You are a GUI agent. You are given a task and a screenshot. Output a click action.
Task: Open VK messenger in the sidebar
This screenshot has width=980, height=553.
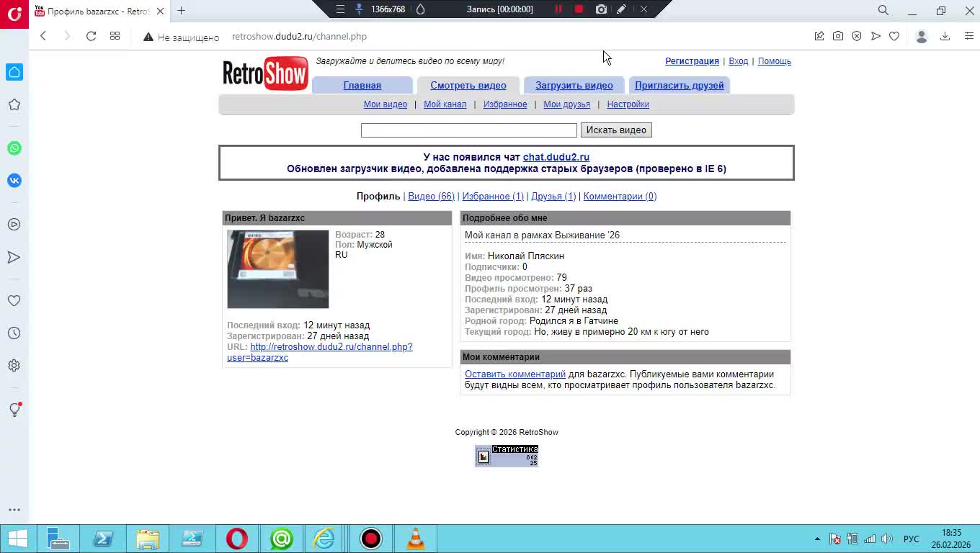pos(14,181)
